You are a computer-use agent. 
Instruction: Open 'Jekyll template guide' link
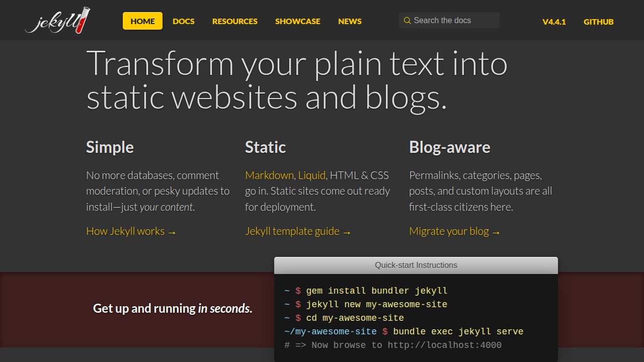298,231
